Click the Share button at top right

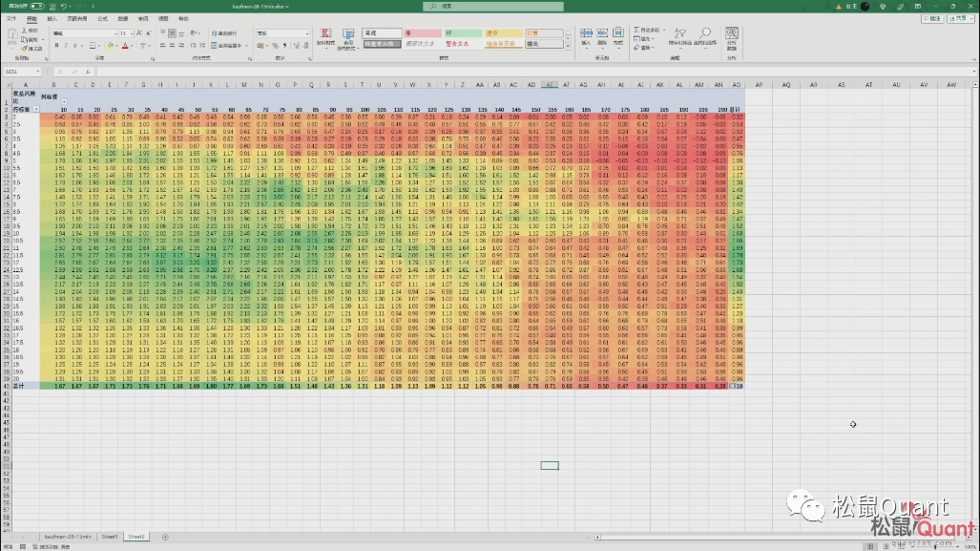point(962,19)
